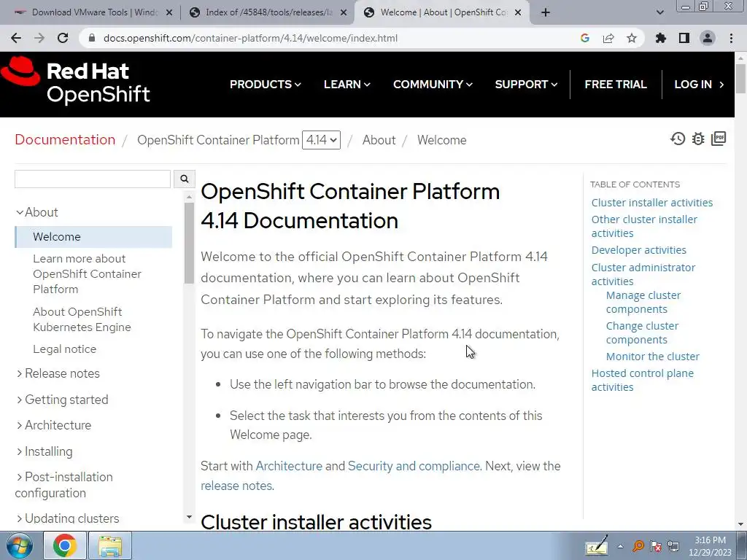Click the taskbar clock and date
The height and width of the screenshot is (560, 747).
point(710,546)
